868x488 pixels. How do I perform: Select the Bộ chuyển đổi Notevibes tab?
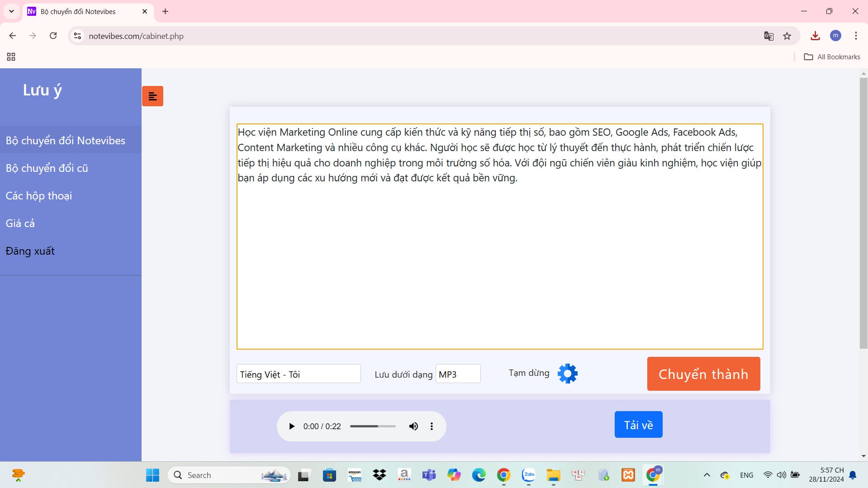pyautogui.click(x=88, y=11)
